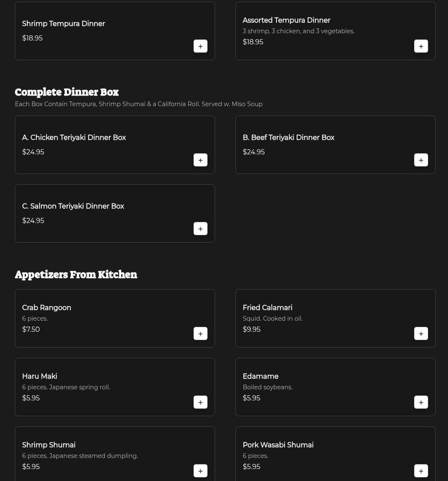Viewport: 448px width, 481px height.
Task: Add Haru Maki with plus icon
Action: [201, 403]
